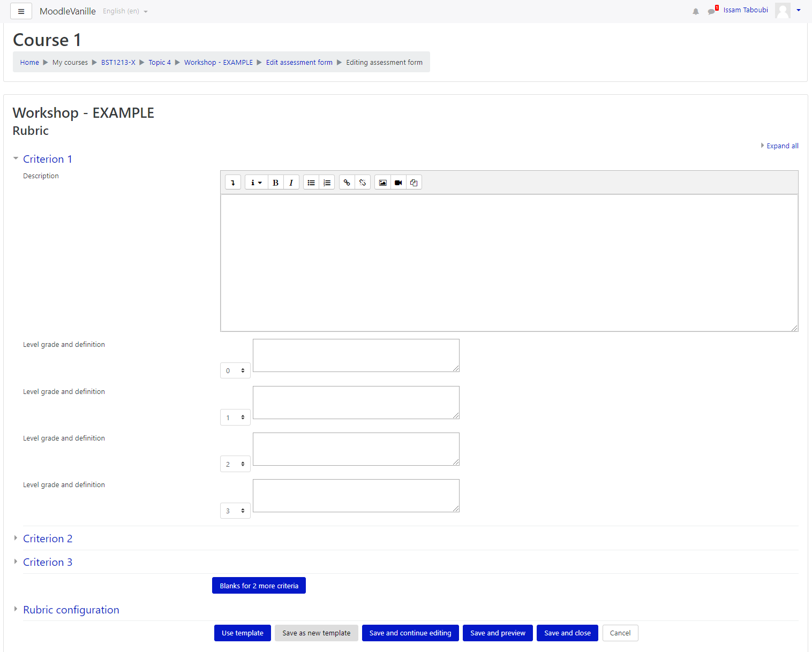Insert unordered bullet list
812x652 pixels.
(x=311, y=183)
